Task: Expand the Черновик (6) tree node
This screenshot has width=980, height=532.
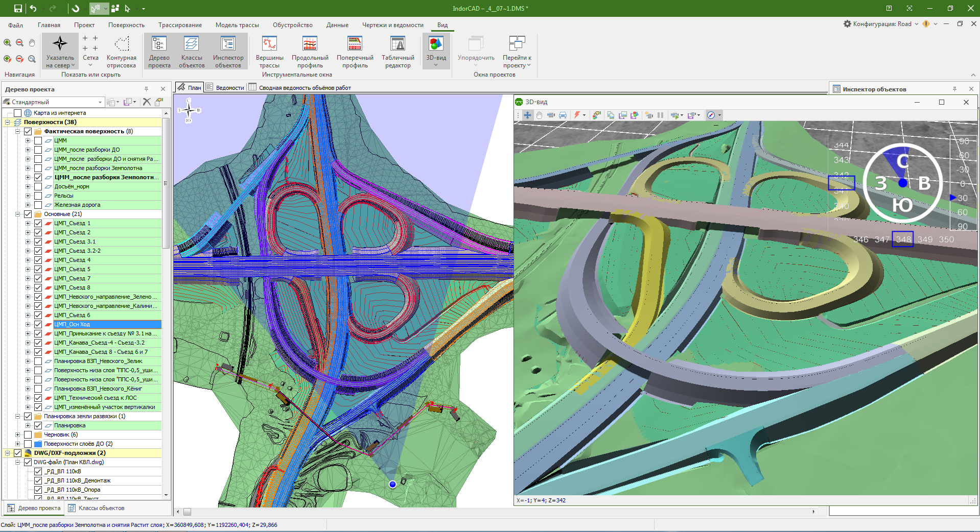Action: point(18,434)
